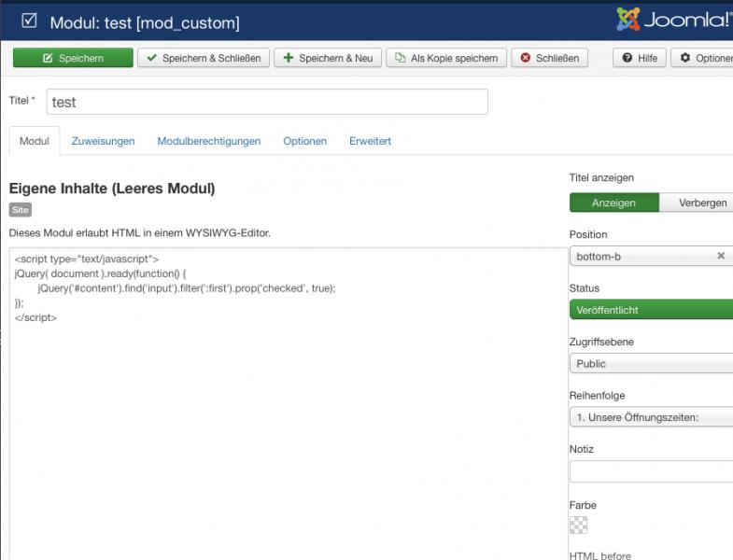Open Zugriffsebene dropdown showing Public
Image resolution: width=733 pixels, height=560 pixels.
(x=651, y=363)
